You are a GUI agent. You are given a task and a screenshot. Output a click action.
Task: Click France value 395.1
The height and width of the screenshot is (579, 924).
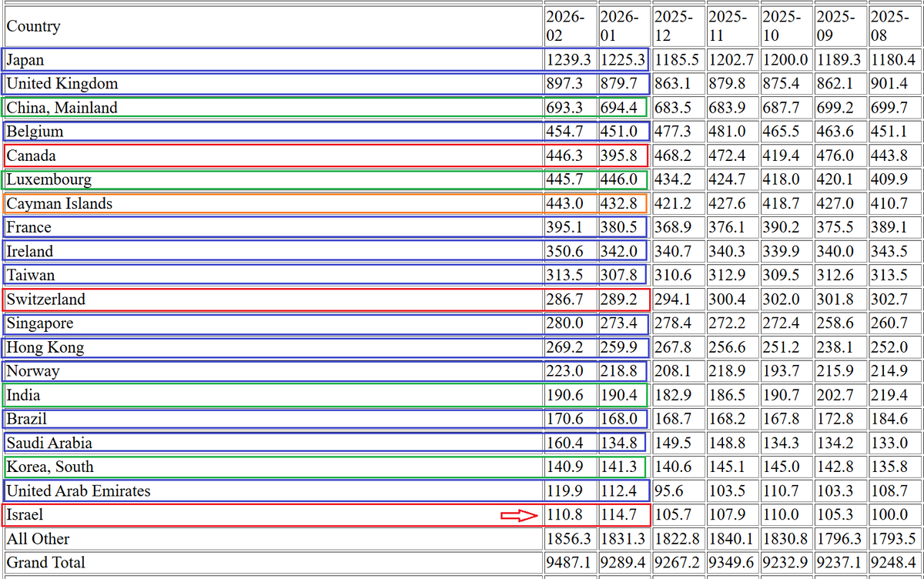564,227
